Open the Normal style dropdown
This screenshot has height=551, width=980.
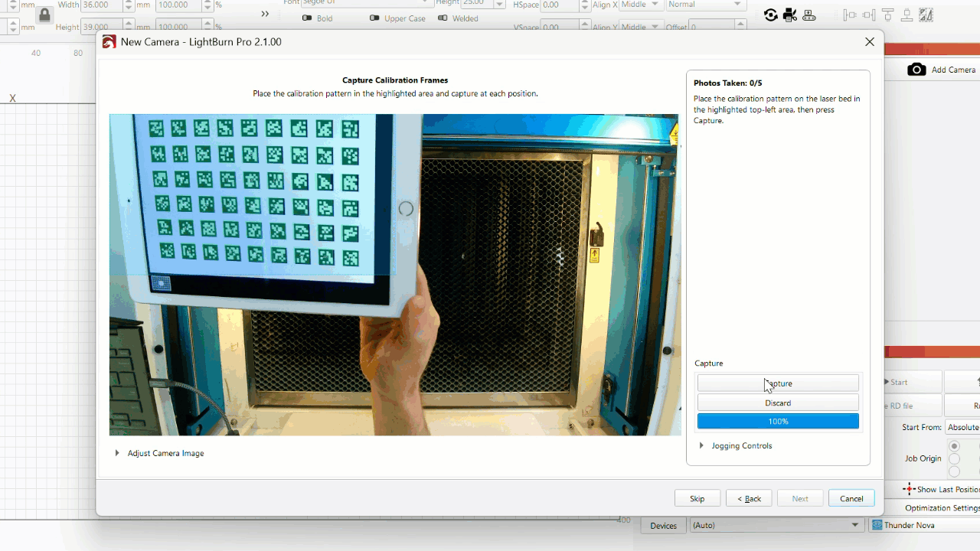[705, 5]
